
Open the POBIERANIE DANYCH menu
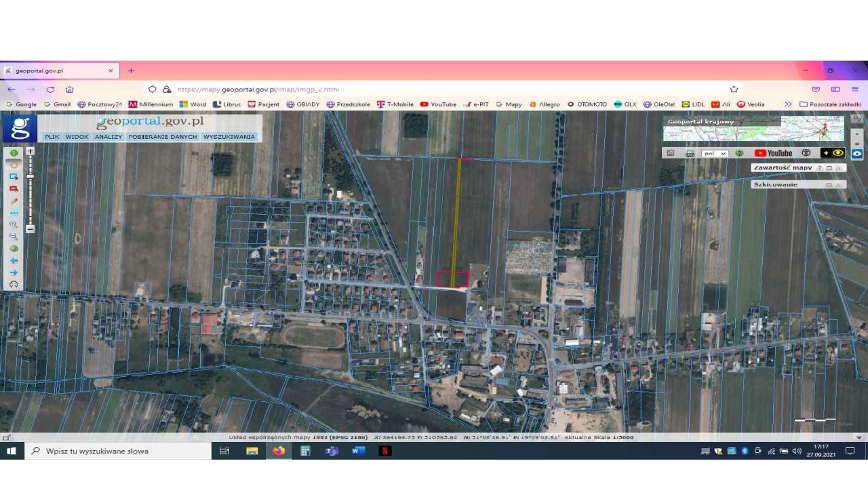click(x=163, y=136)
